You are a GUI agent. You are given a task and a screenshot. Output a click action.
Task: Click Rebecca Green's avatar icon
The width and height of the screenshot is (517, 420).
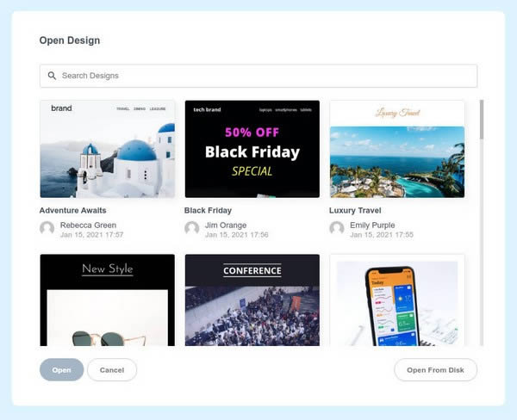[47, 227]
